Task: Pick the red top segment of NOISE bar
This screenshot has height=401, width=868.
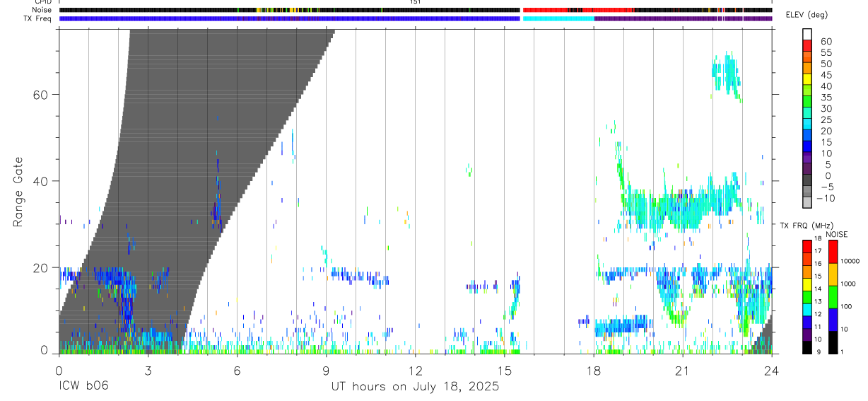Action: [833, 252]
